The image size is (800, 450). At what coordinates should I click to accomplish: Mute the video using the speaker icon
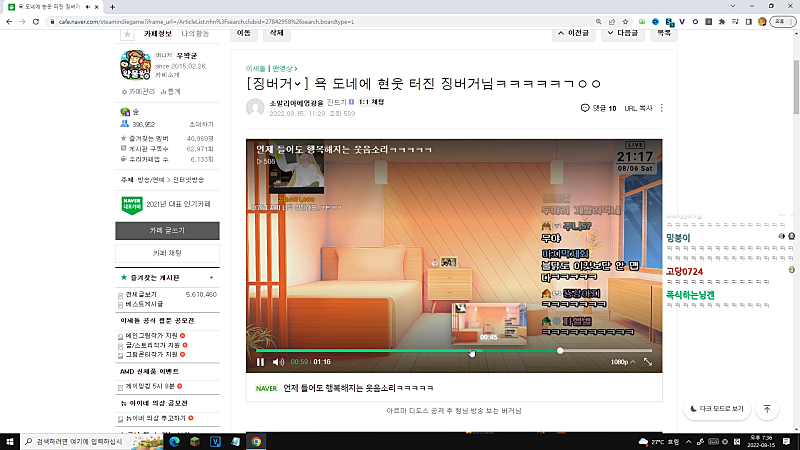pos(276,362)
